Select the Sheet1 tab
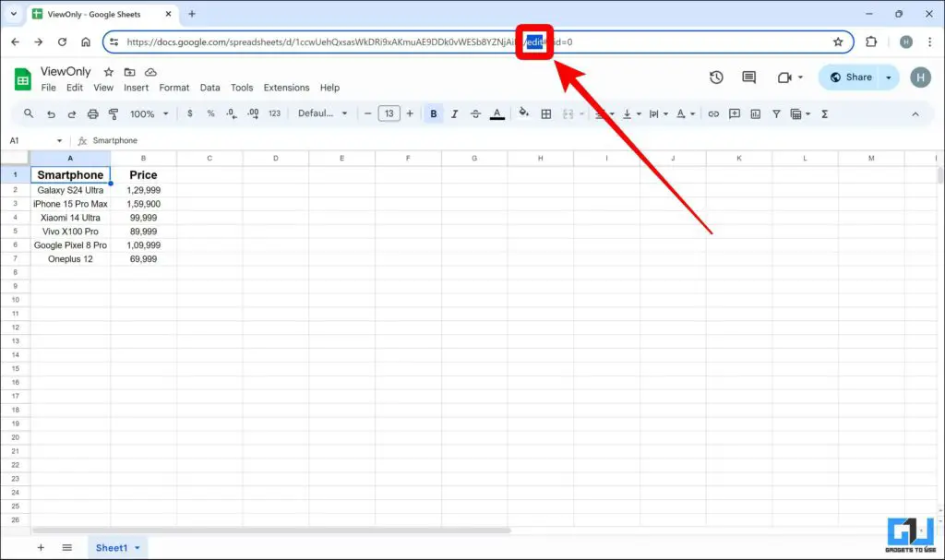 (x=117, y=547)
